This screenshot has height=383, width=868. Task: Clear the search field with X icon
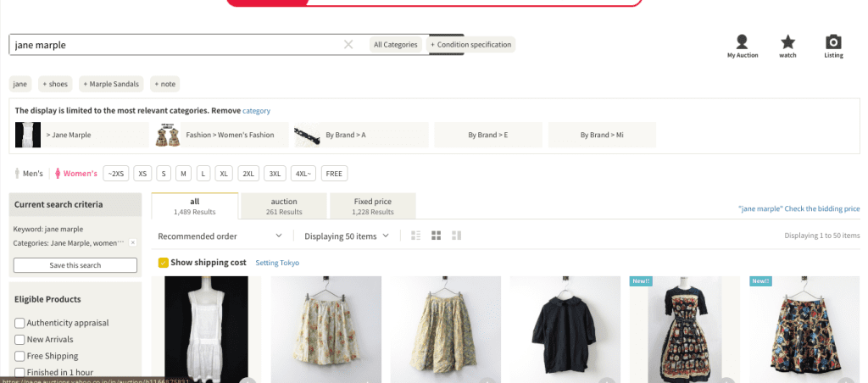click(x=348, y=45)
